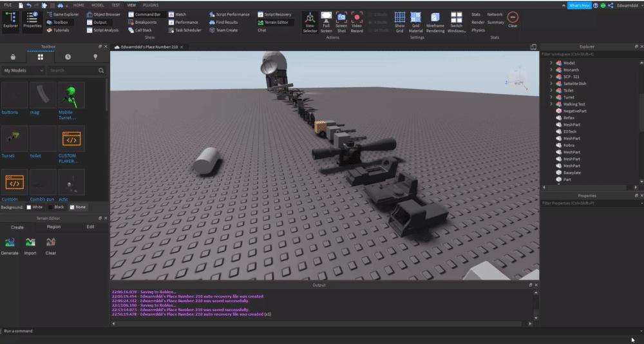
Task: Open the Toolbox Marketplace bag tab
Action: [x=13, y=57]
